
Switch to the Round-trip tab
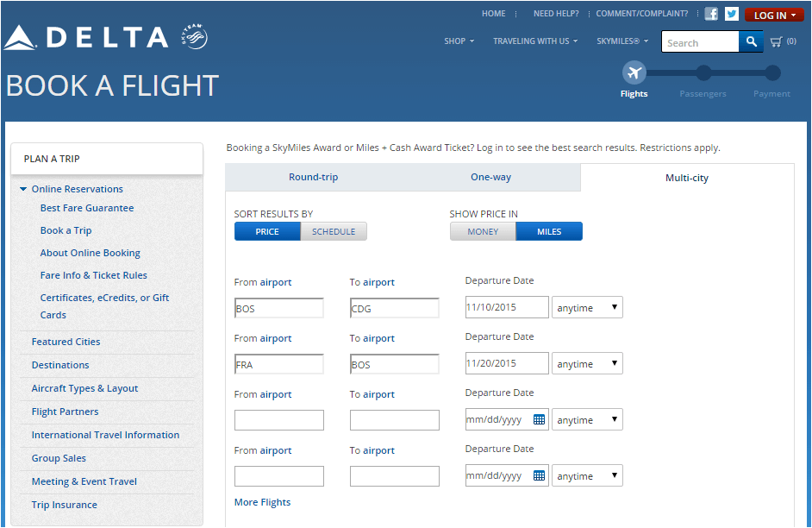click(x=313, y=177)
